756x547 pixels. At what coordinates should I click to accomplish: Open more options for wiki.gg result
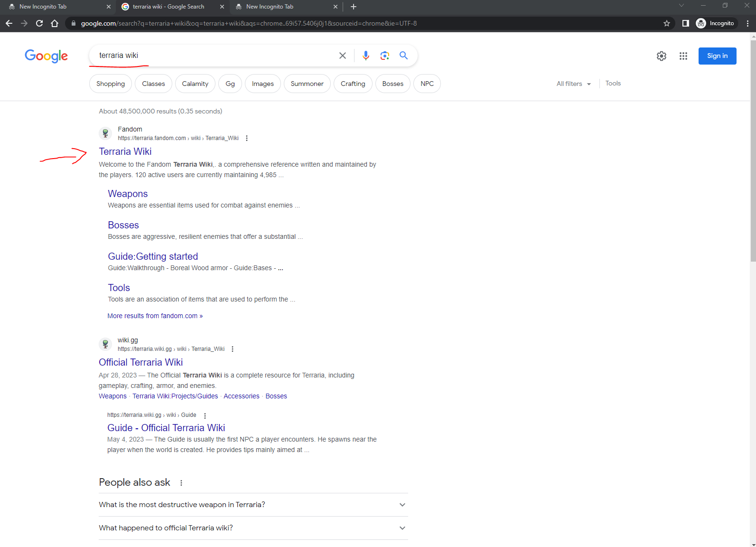point(233,349)
